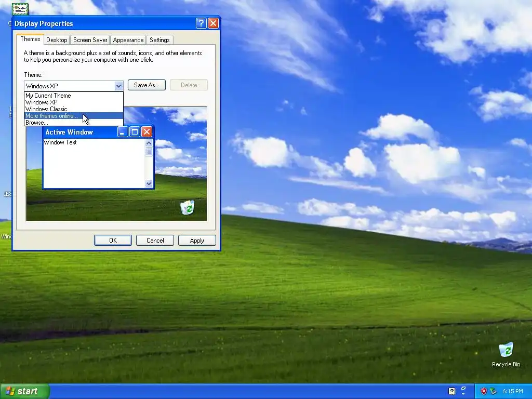Select My Current Theme from the list
Image resolution: width=532 pixels, height=399 pixels.
pos(74,96)
